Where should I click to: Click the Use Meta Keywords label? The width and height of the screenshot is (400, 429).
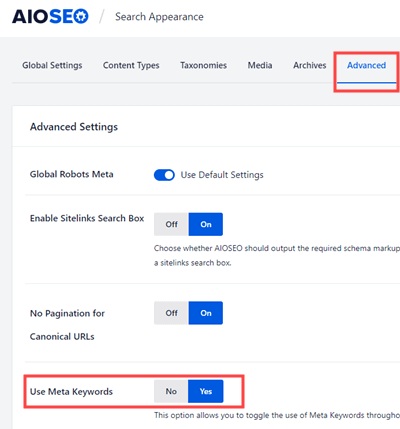(71, 391)
